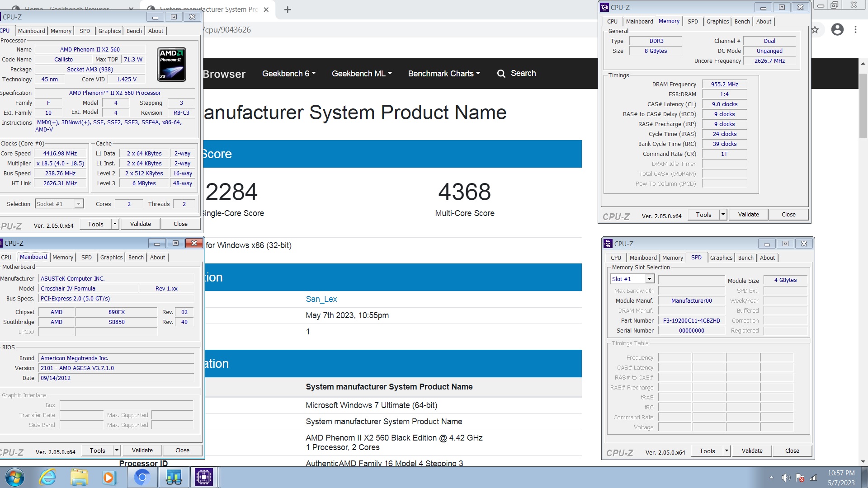Image resolution: width=868 pixels, height=488 pixels.
Task: Expand Tools arrow in Memory window
Action: pos(723,215)
